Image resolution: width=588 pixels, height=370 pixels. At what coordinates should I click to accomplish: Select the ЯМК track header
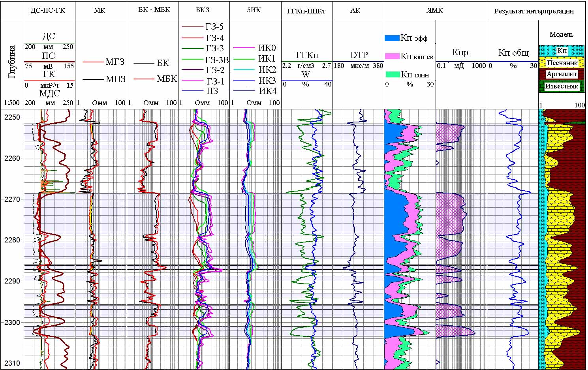(434, 10)
